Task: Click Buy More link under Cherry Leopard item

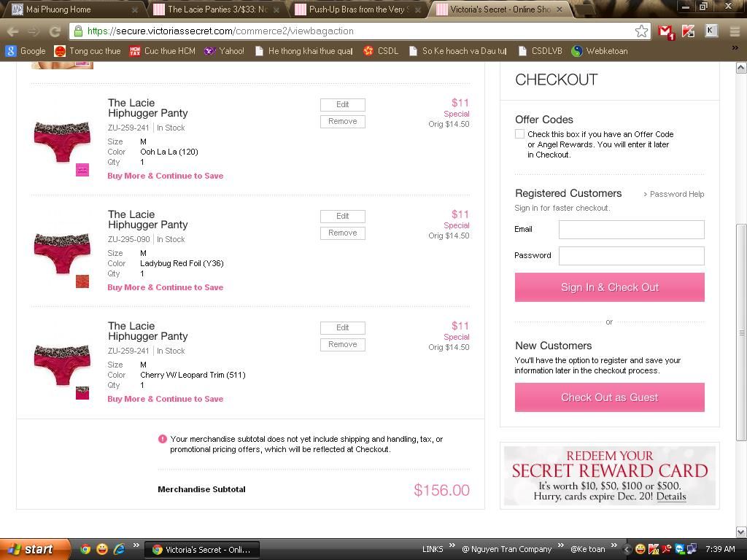Action: [x=166, y=399]
